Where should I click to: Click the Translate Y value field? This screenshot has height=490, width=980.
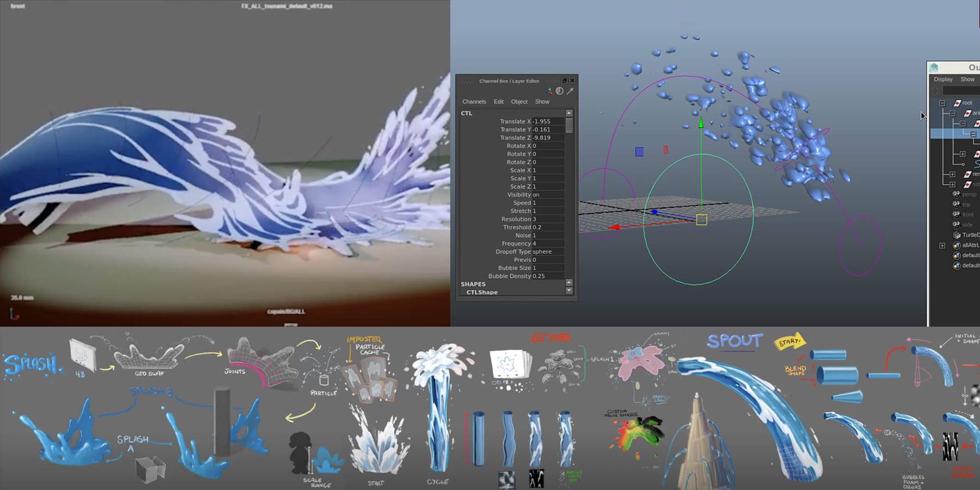point(548,130)
